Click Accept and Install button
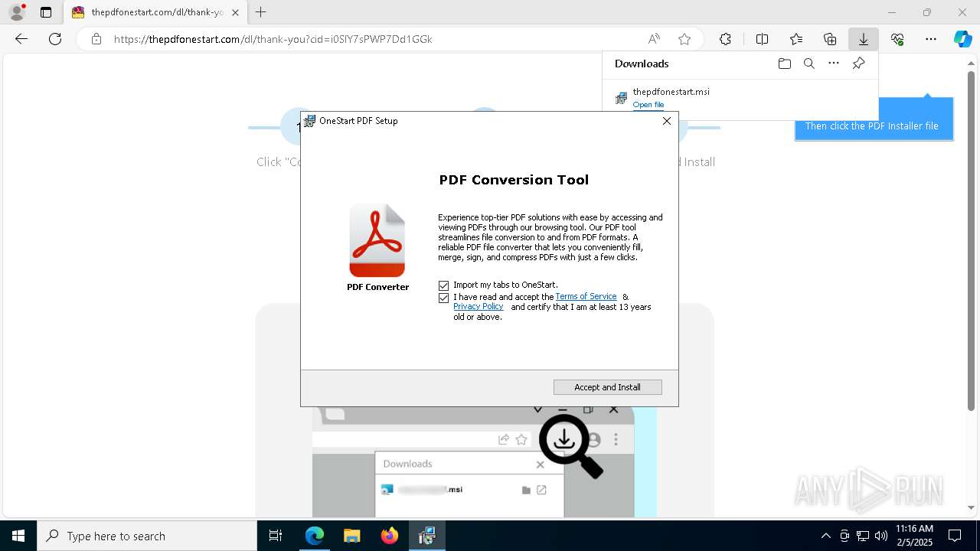Image resolution: width=980 pixels, height=551 pixels. (607, 387)
